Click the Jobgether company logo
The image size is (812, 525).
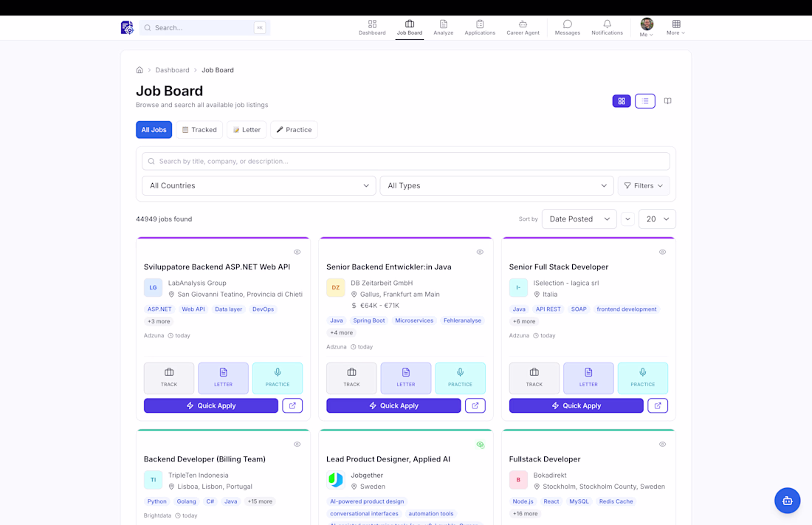(x=336, y=480)
